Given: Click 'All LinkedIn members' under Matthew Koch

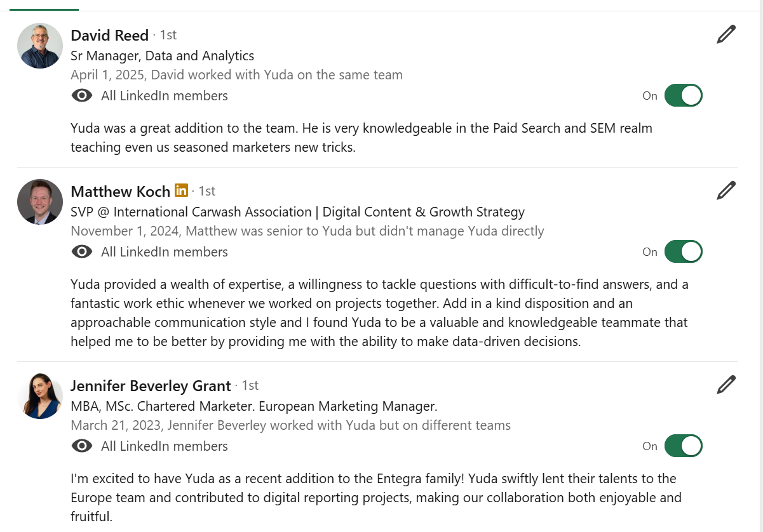Looking at the screenshot, I should coord(164,252).
